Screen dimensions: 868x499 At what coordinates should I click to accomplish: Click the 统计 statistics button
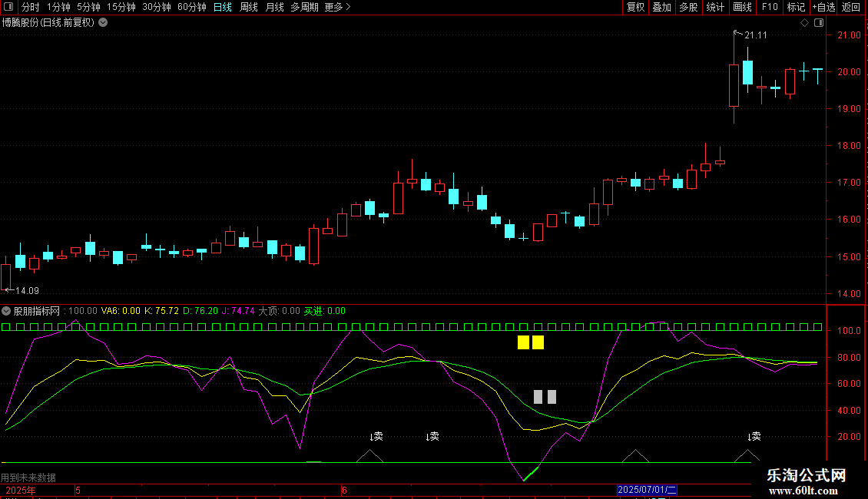tap(715, 7)
